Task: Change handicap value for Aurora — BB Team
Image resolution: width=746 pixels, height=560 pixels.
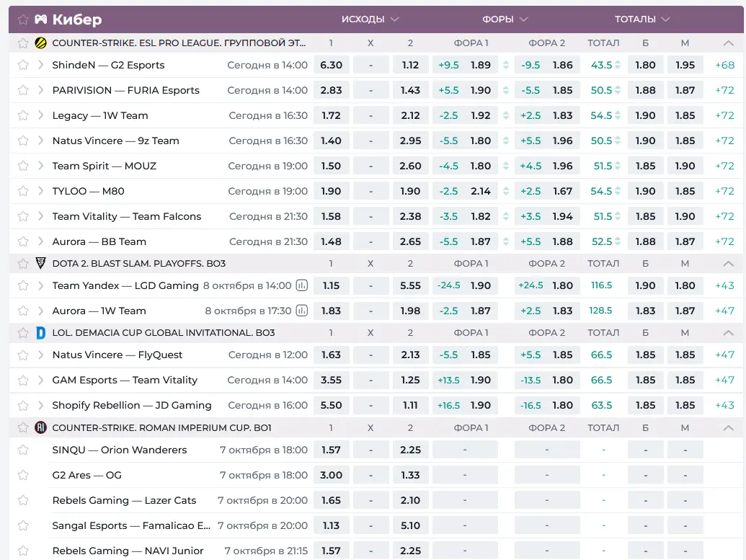Action: [506, 241]
